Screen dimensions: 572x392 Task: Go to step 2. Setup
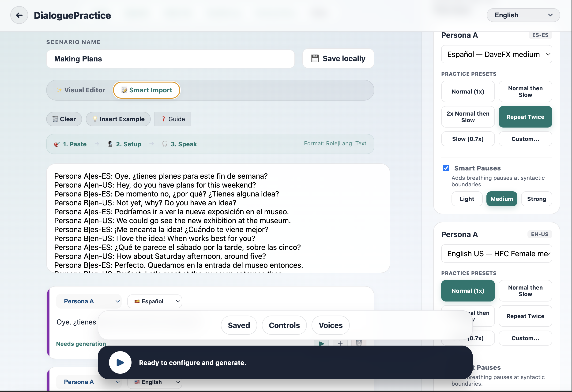point(124,144)
